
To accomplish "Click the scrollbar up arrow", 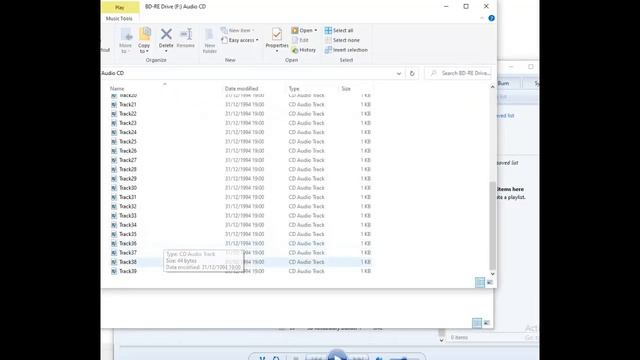I will tap(492, 87).
